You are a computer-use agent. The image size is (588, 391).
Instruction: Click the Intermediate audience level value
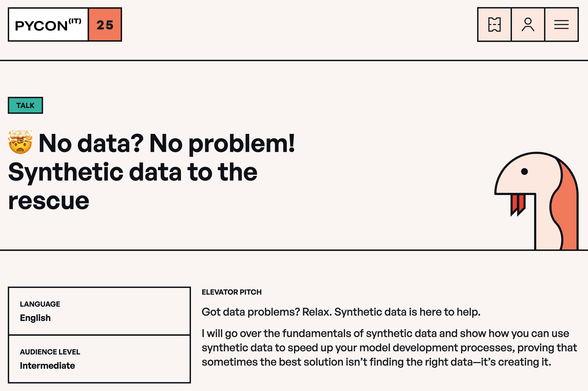tap(47, 366)
